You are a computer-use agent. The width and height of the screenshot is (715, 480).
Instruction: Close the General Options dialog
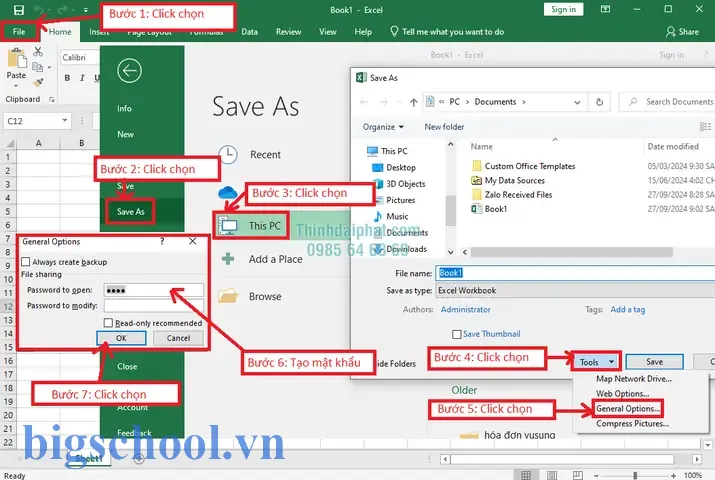click(x=192, y=241)
